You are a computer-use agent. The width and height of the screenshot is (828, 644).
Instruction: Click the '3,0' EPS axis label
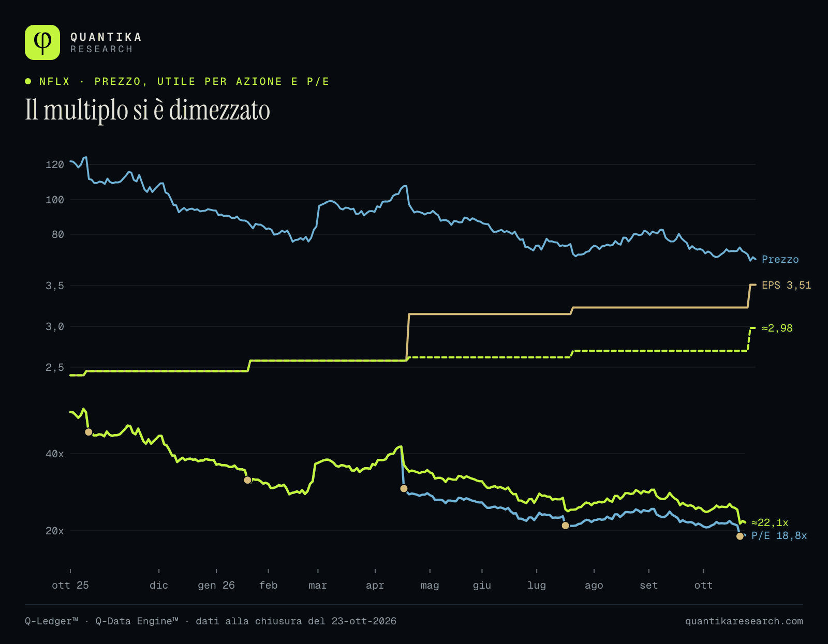point(55,326)
